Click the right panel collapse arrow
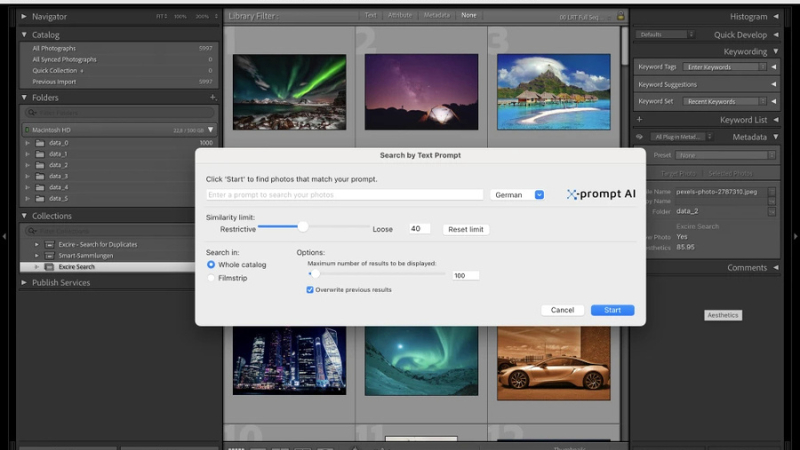 point(795,236)
